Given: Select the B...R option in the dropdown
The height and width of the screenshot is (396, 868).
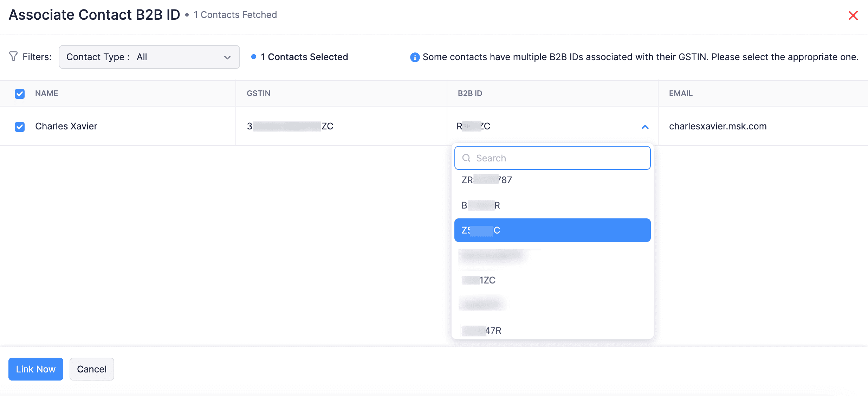Looking at the screenshot, I should [552, 205].
